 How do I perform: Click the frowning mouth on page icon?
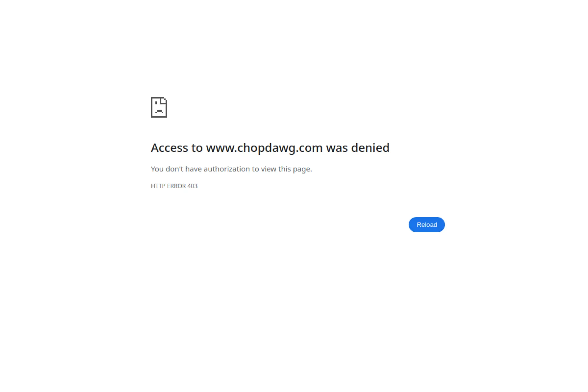click(x=159, y=112)
